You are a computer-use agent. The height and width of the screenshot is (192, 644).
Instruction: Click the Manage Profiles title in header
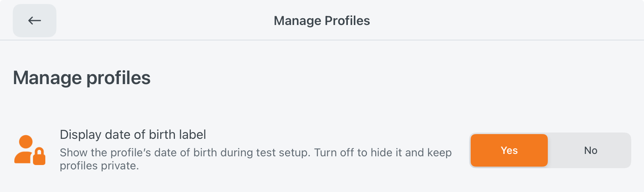(x=322, y=21)
